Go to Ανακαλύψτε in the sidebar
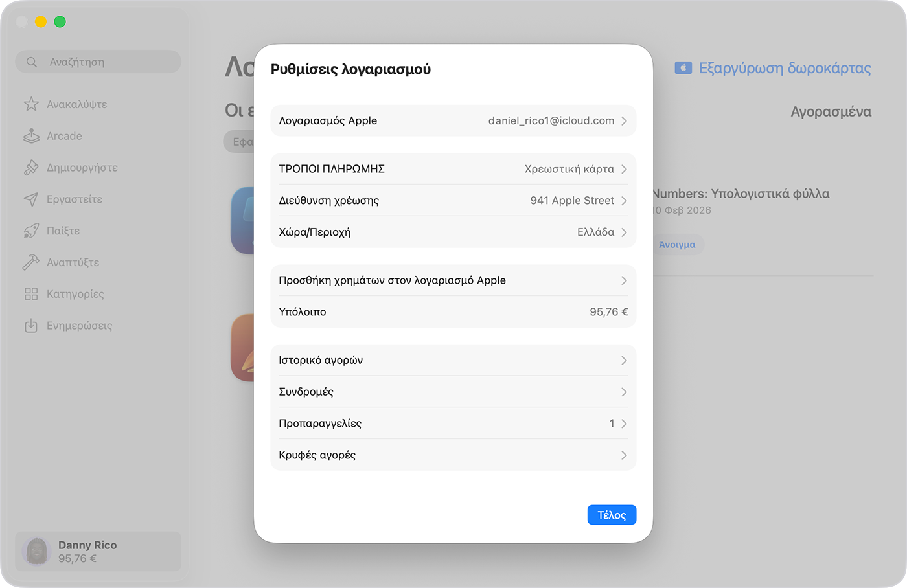This screenshot has height=588, width=907. 76,104
